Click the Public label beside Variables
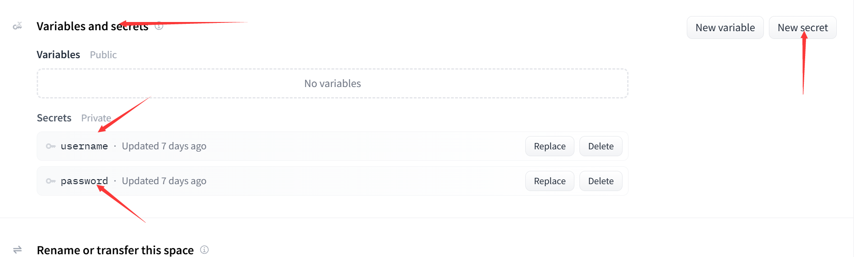Viewport: 868px width, 257px height. click(103, 55)
